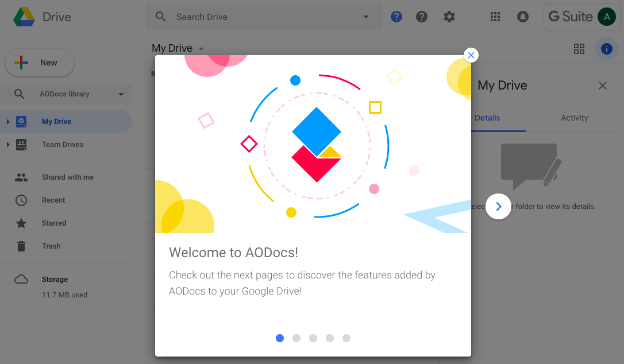Open Storage details
This screenshot has width=624, height=364.
pos(55,279)
